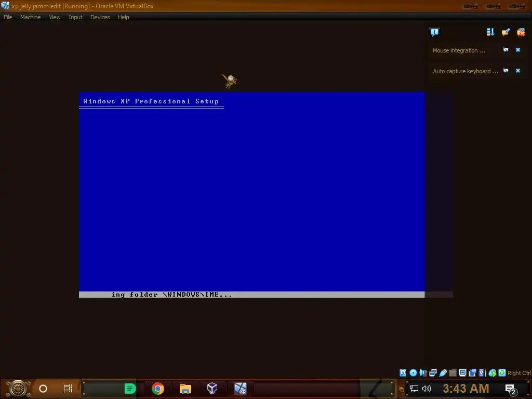Click the hard disk activity indicator
Screen dimensions: 532x399
tap(403, 373)
